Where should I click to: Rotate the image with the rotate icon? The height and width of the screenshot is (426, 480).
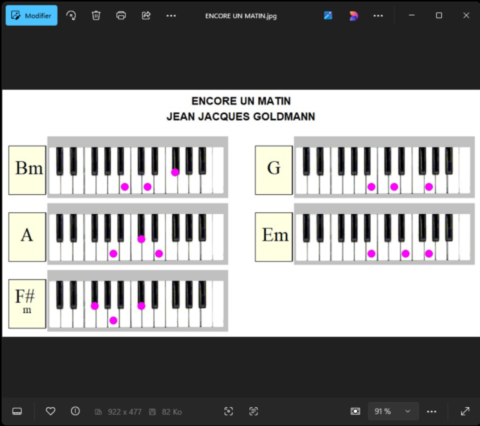pos(71,15)
